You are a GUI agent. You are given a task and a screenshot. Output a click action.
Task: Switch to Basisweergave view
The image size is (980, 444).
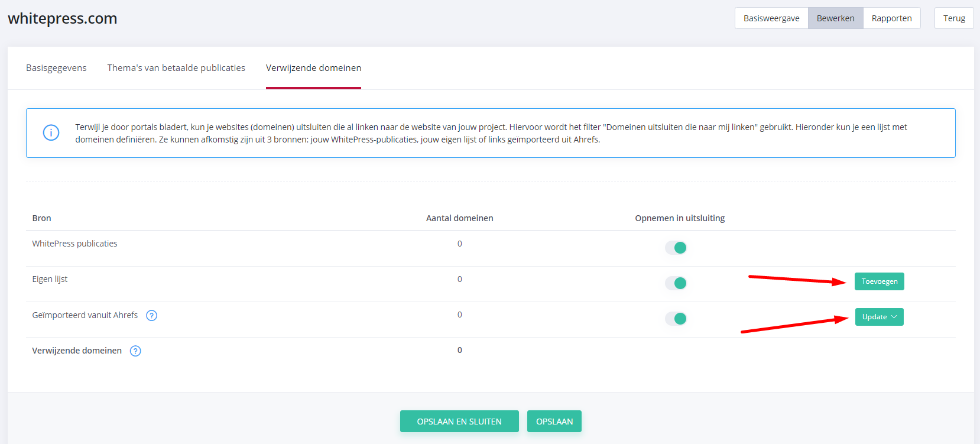[771, 18]
